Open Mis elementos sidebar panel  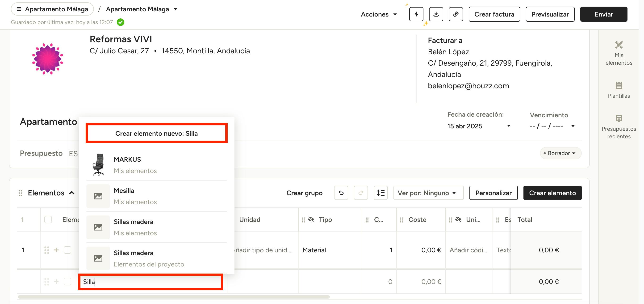619,53
